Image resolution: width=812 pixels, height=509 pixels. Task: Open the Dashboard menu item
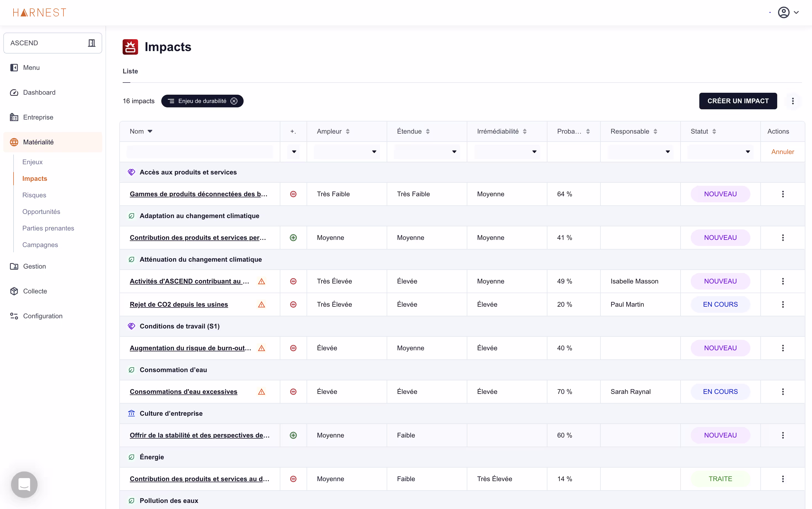coord(39,92)
